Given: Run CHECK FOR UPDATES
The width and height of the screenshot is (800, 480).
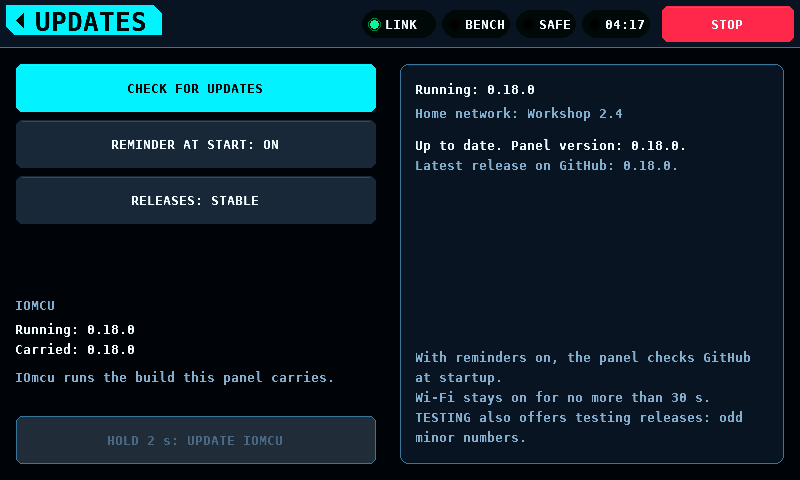Looking at the screenshot, I should pos(196,88).
